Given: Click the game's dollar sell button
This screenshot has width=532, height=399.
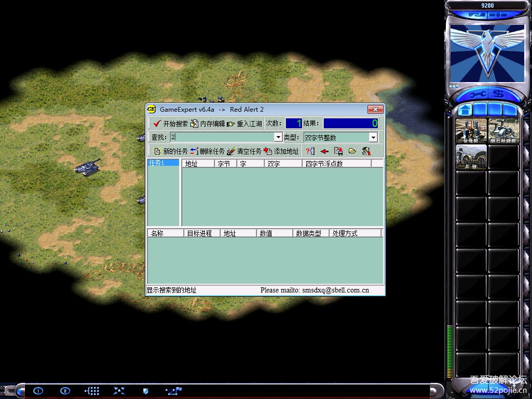Looking at the screenshot, I should click(499, 94).
